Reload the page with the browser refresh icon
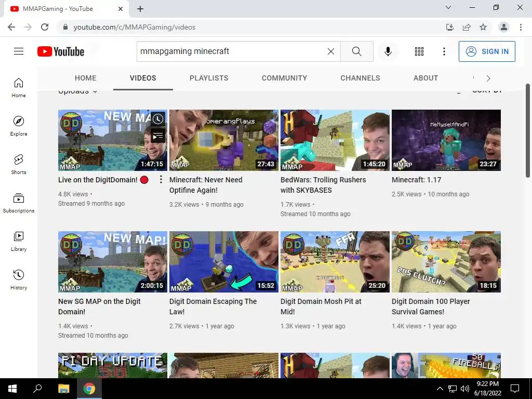This screenshot has height=399, width=532. (x=45, y=27)
